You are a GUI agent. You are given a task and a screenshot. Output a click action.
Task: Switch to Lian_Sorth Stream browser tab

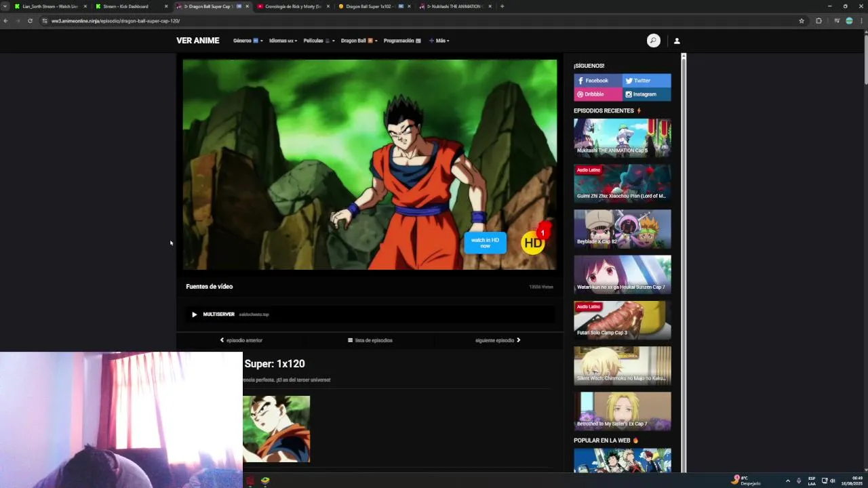pyautogui.click(x=50, y=6)
